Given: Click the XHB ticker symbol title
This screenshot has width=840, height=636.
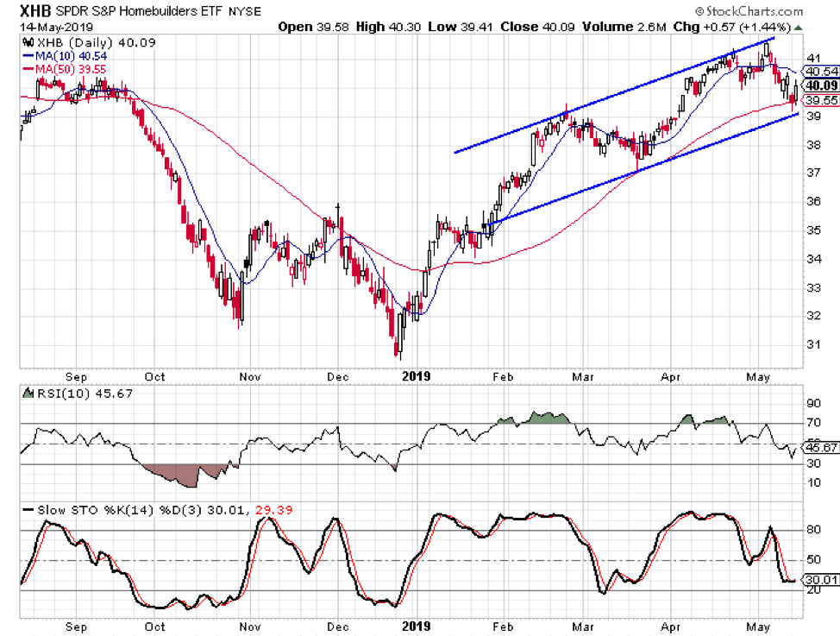Looking at the screenshot, I should point(35,10).
